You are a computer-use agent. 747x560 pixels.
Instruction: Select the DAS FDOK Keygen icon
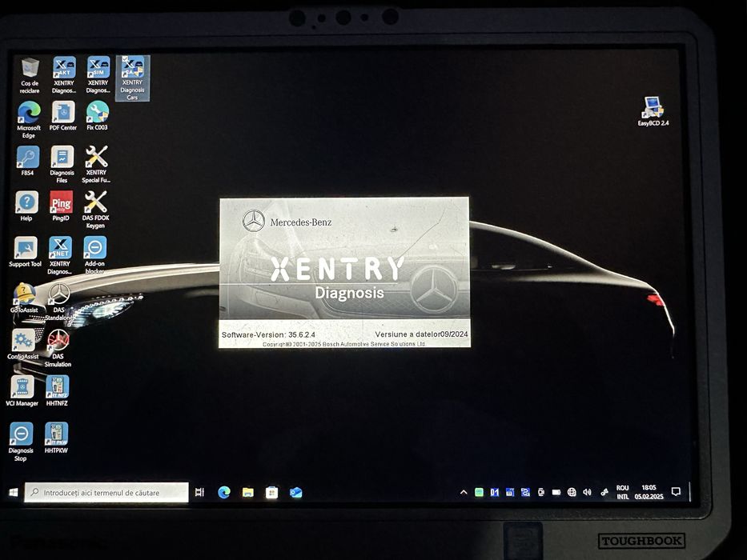click(x=96, y=210)
